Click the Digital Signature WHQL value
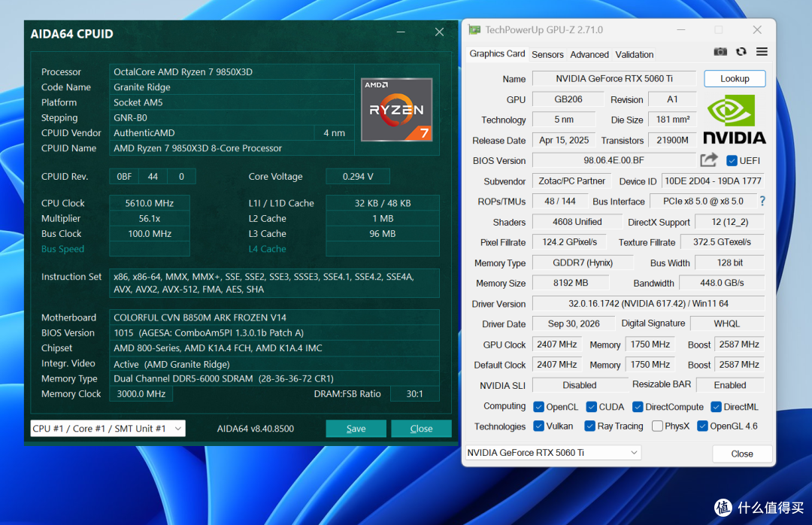The height and width of the screenshot is (525, 812). tap(727, 323)
